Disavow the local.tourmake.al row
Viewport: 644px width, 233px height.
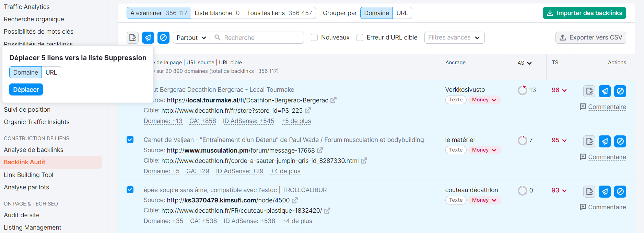[x=620, y=91]
